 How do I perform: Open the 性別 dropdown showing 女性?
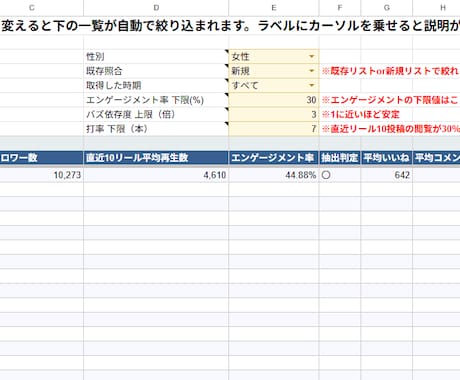(311, 56)
